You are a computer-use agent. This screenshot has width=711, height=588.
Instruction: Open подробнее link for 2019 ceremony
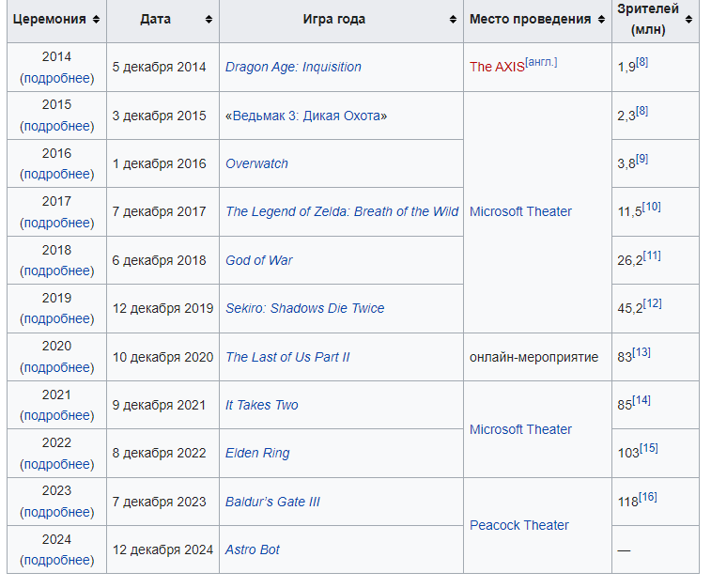(56, 318)
